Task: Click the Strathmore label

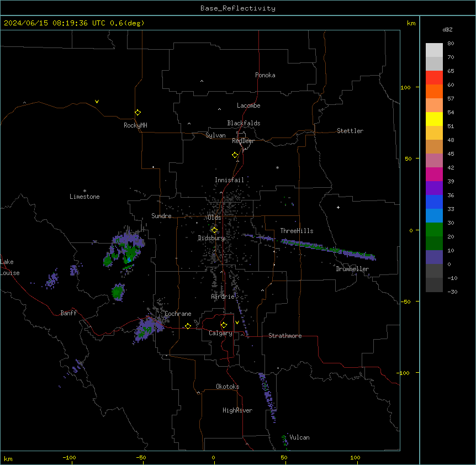Action: coord(285,336)
